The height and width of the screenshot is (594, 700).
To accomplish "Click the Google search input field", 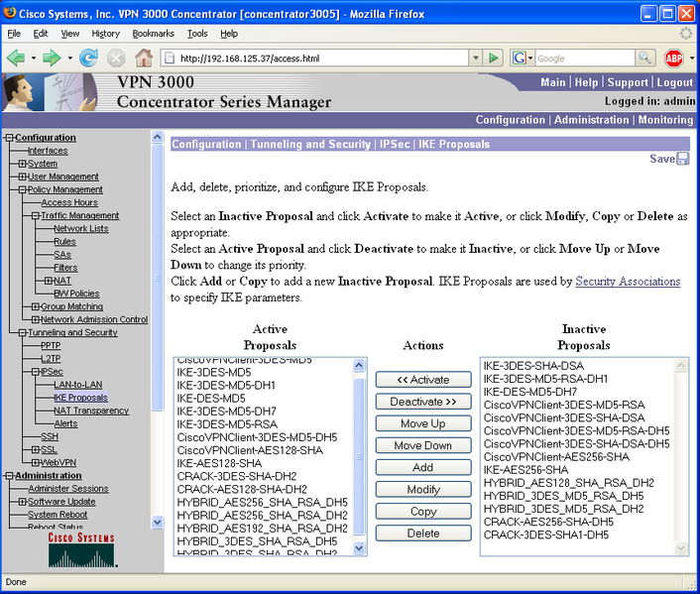I will tap(585, 59).
